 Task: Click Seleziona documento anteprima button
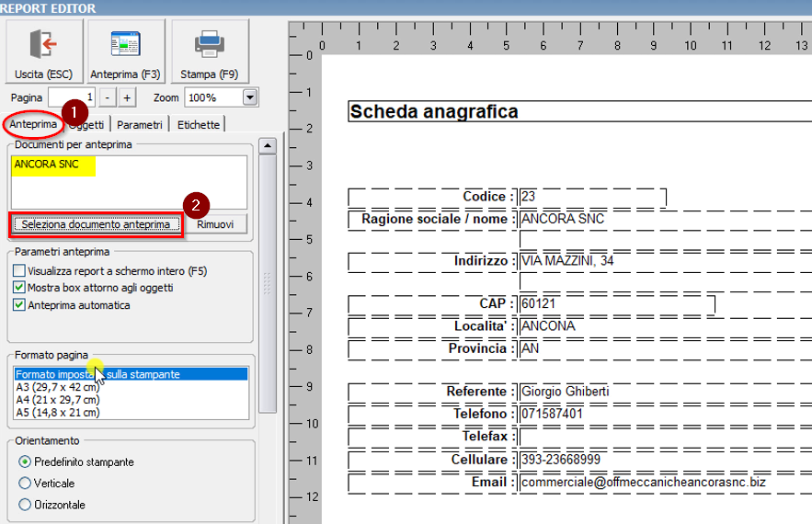pyautogui.click(x=96, y=224)
